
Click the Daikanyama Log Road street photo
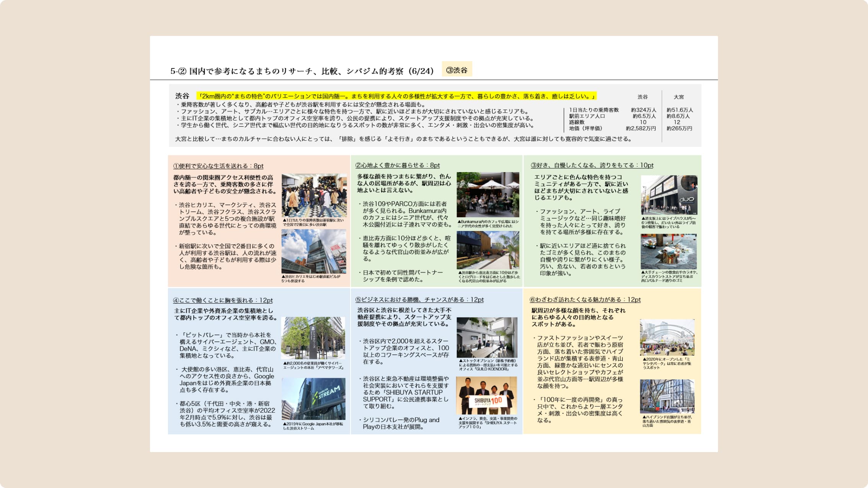click(488, 251)
